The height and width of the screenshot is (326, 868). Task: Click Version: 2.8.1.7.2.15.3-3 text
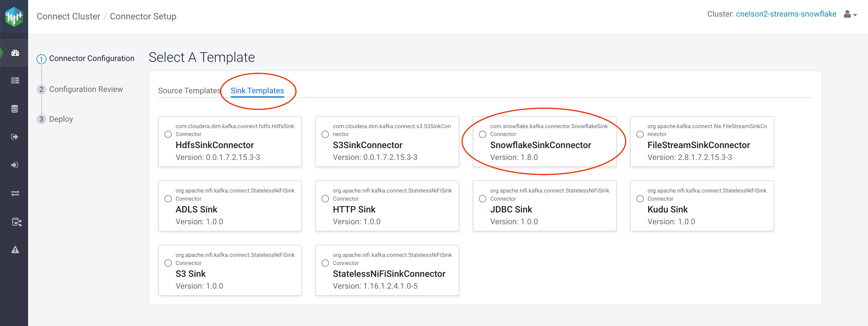[x=690, y=157]
